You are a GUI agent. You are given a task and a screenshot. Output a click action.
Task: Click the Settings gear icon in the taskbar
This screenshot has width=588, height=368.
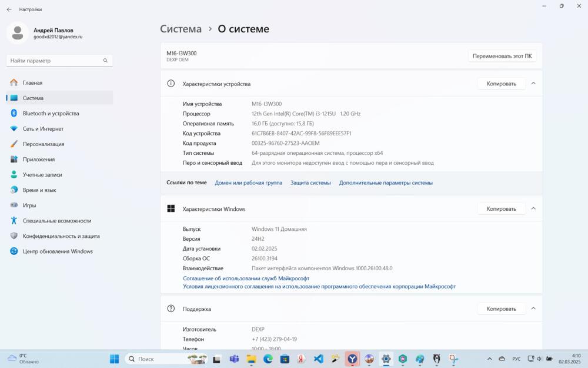[x=386, y=359]
